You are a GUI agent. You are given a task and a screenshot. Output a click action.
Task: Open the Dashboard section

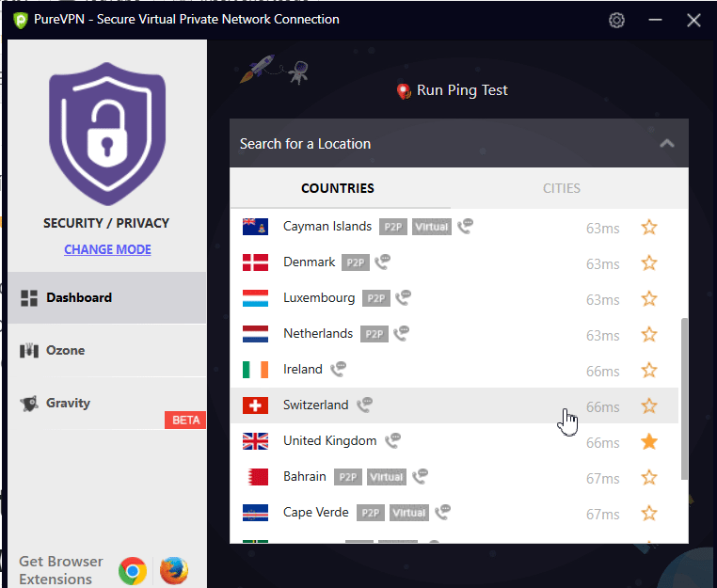[107, 298]
